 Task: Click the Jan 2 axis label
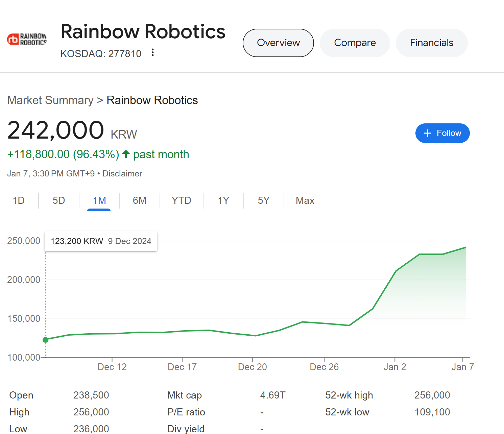point(395,367)
